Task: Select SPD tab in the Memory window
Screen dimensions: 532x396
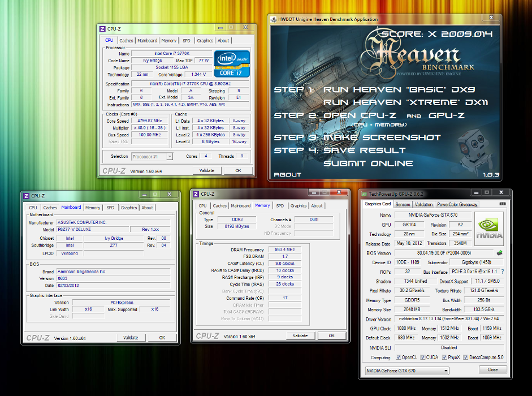Action: (x=280, y=206)
